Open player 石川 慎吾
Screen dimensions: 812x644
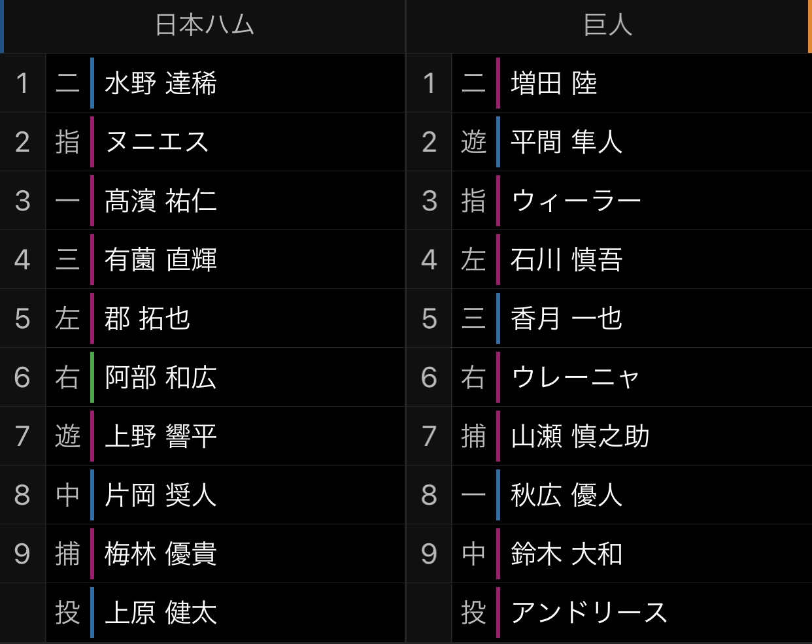567,260
